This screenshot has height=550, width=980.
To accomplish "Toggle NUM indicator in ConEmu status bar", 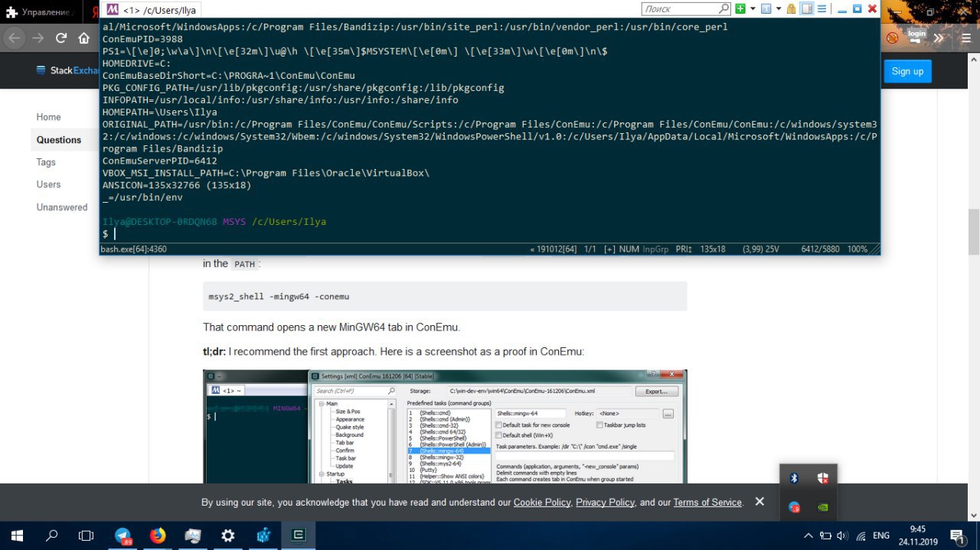I will click(629, 249).
